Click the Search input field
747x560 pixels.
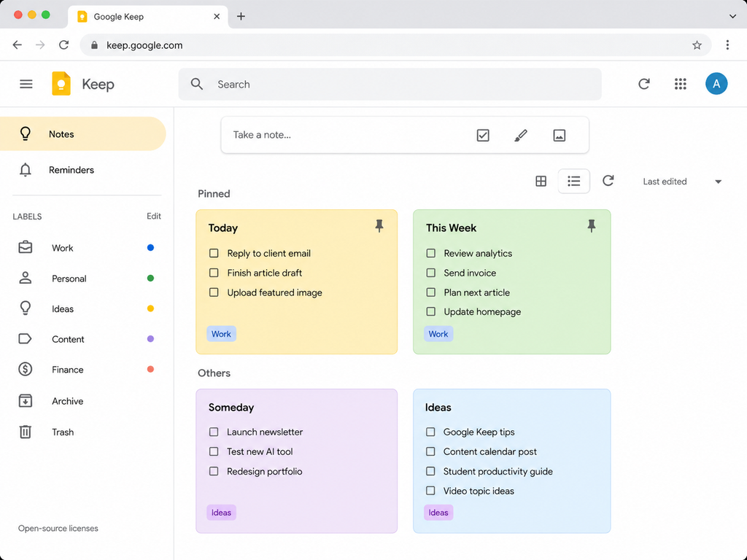pyautogui.click(x=390, y=85)
